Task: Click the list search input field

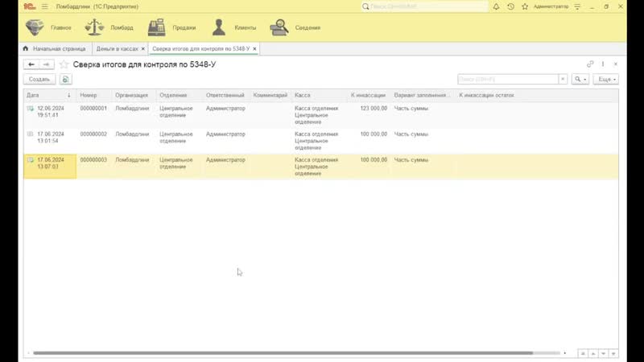Action: [508, 80]
